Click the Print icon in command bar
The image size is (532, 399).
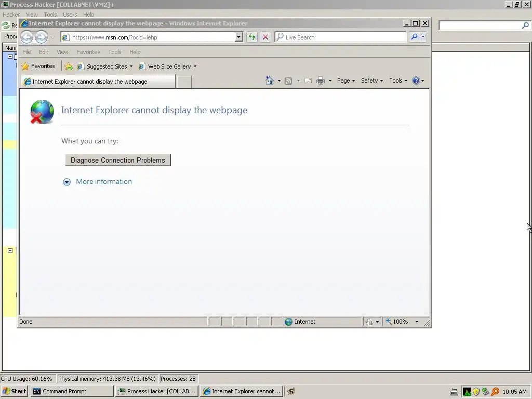pos(321,81)
